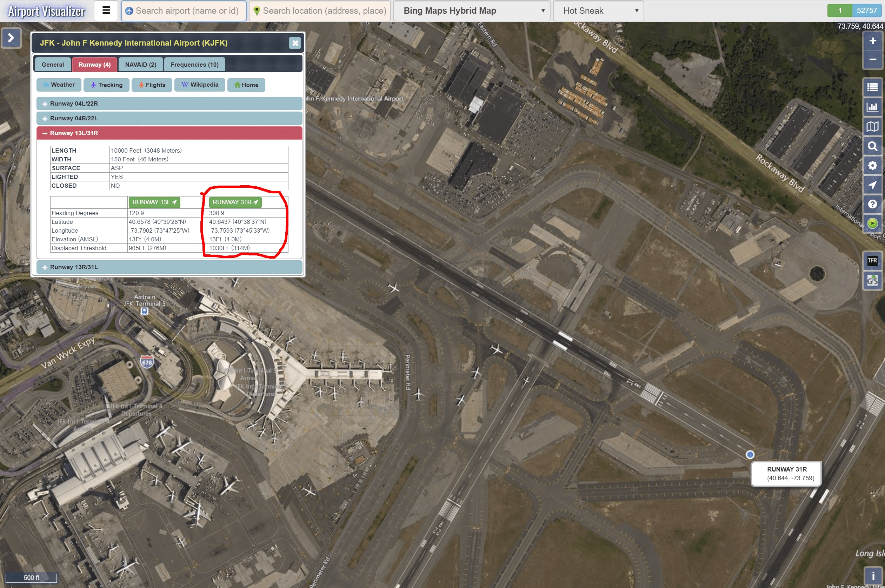
Task: Click the Runway 31R coordinates popup
Action: [786, 474]
